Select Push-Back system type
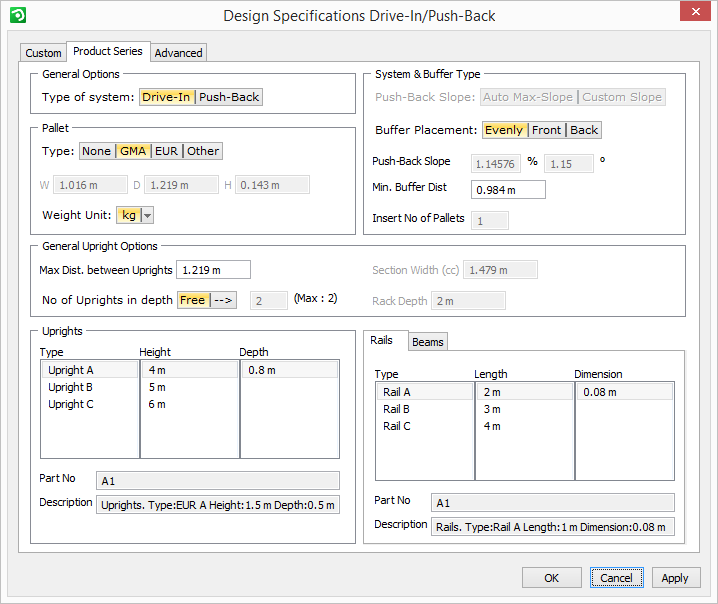718x604 pixels. (x=229, y=97)
